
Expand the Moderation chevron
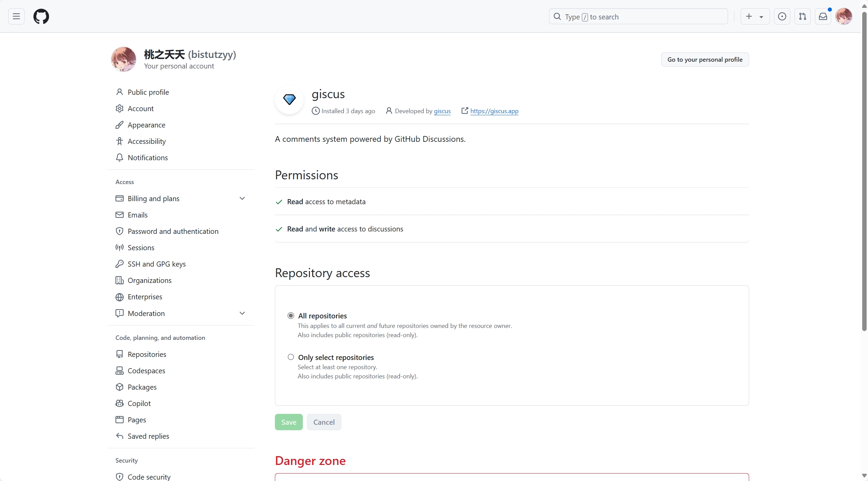242,313
